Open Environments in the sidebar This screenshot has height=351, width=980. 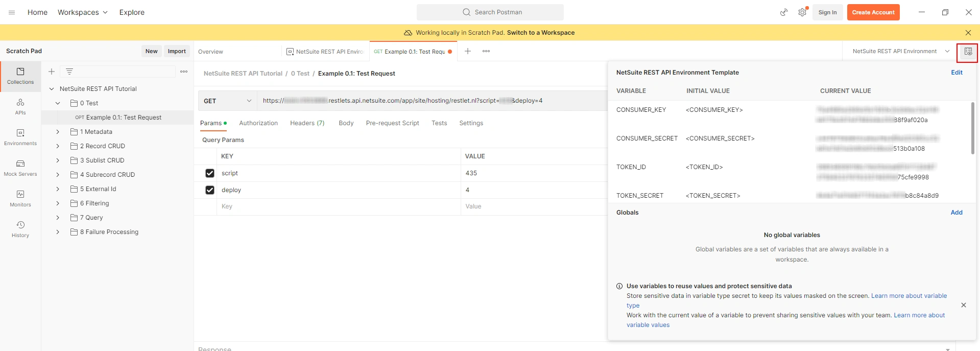(20, 137)
